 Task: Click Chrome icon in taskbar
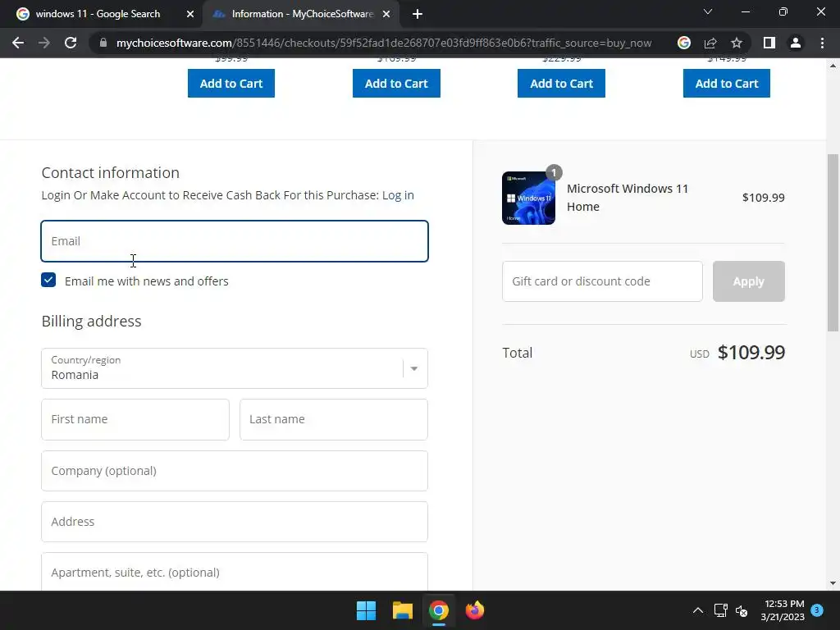pos(438,610)
